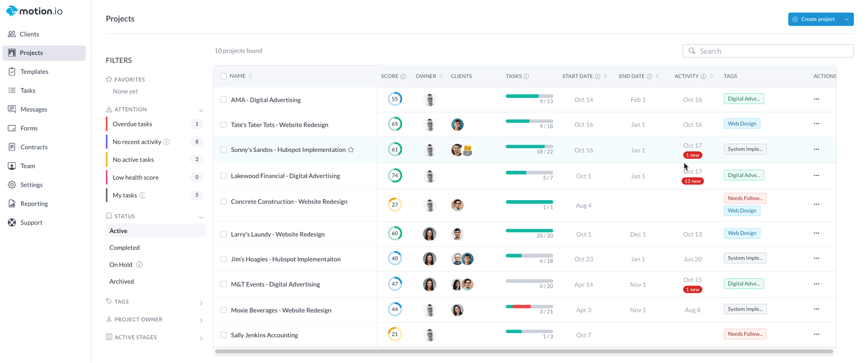Go to Reporting in the sidebar
Viewport: 868px width, 363px height.
[34, 204]
